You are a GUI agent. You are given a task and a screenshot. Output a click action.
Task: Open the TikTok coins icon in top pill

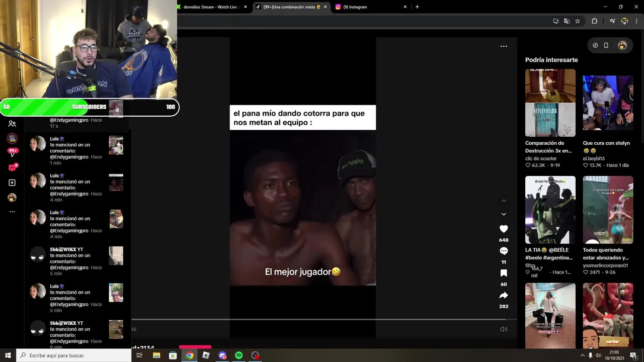(595, 45)
